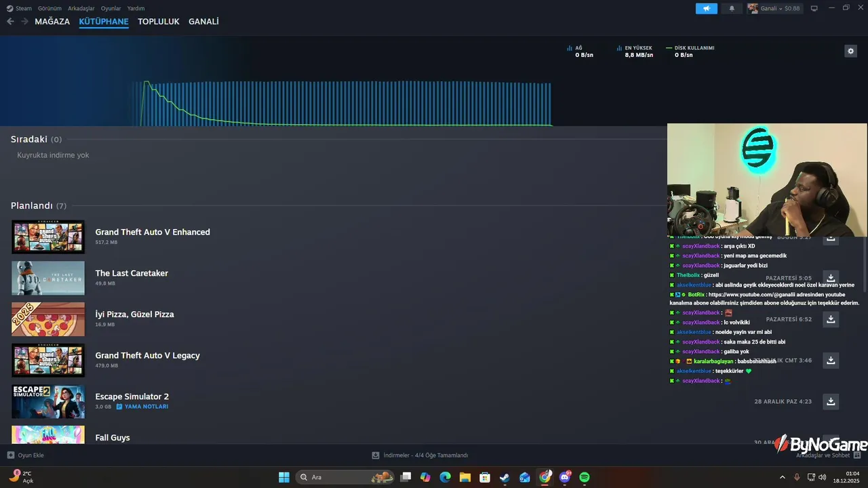868x488 pixels.
Task: Switch to Chrome on the taskbar
Action: pyautogui.click(x=545, y=477)
